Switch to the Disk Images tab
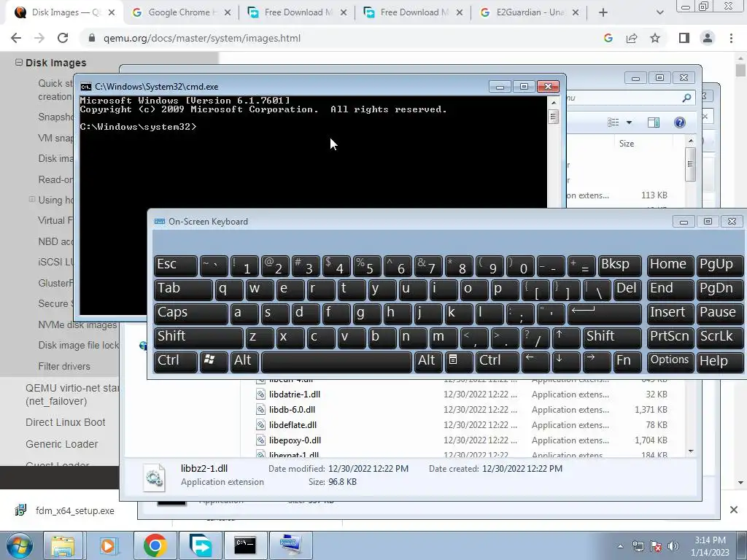This screenshot has width=747, height=560. coord(64,12)
